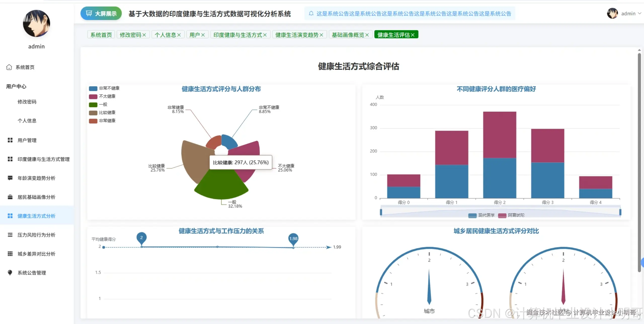The height and width of the screenshot is (324, 644).
Task: Click the chat icon beside 年龄演变趋势分析
Action: 10,178
